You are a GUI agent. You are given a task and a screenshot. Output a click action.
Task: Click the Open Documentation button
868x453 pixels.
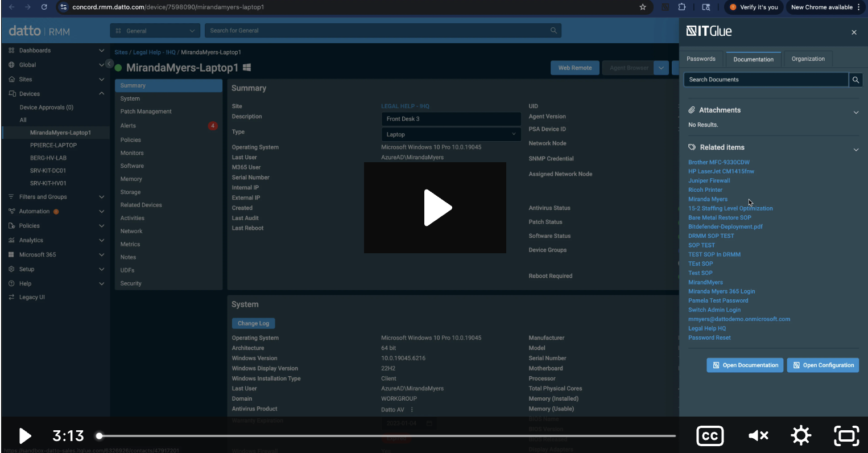745,365
